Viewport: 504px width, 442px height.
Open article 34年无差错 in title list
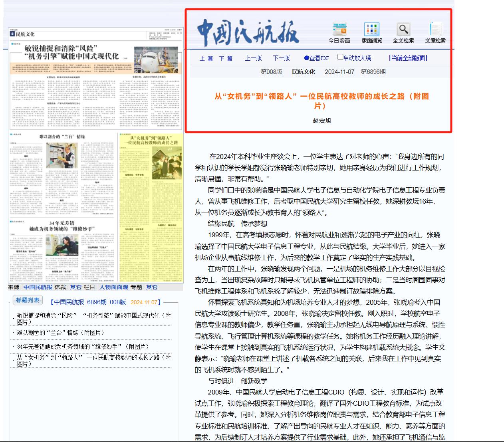pos(83,347)
